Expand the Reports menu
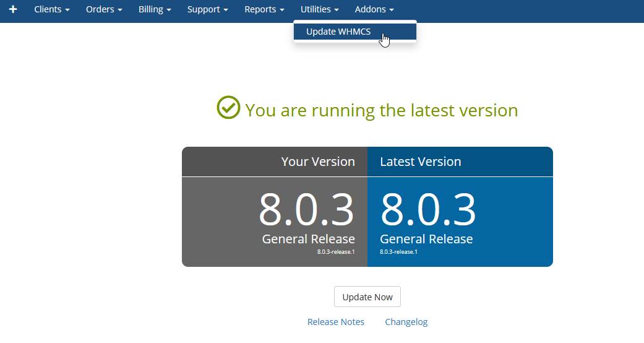The image size is (644, 343). pos(264,9)
